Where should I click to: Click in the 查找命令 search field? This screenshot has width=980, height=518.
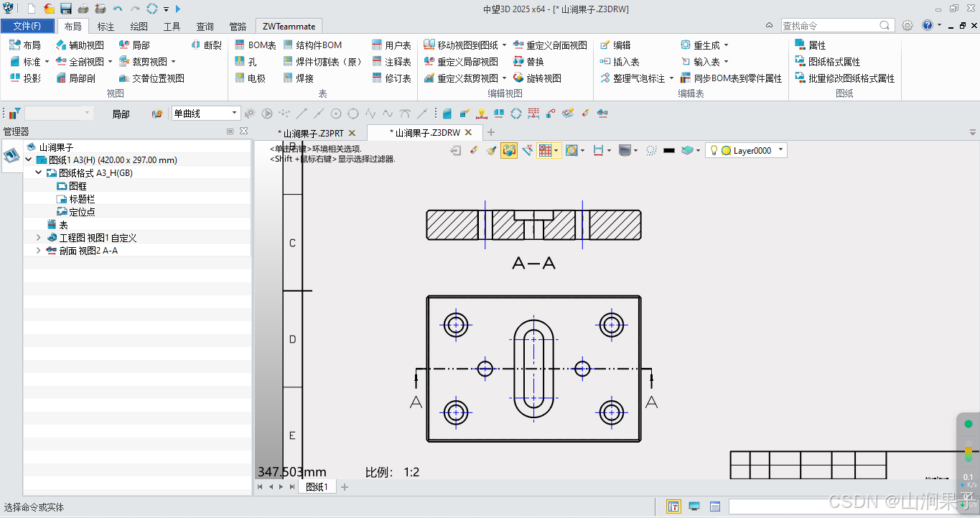(831, 25)
